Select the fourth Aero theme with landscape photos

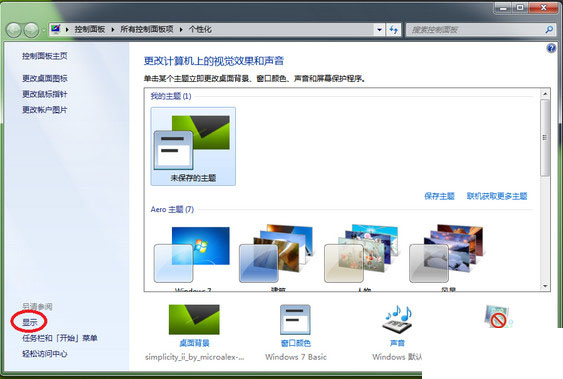coord(447,254)
